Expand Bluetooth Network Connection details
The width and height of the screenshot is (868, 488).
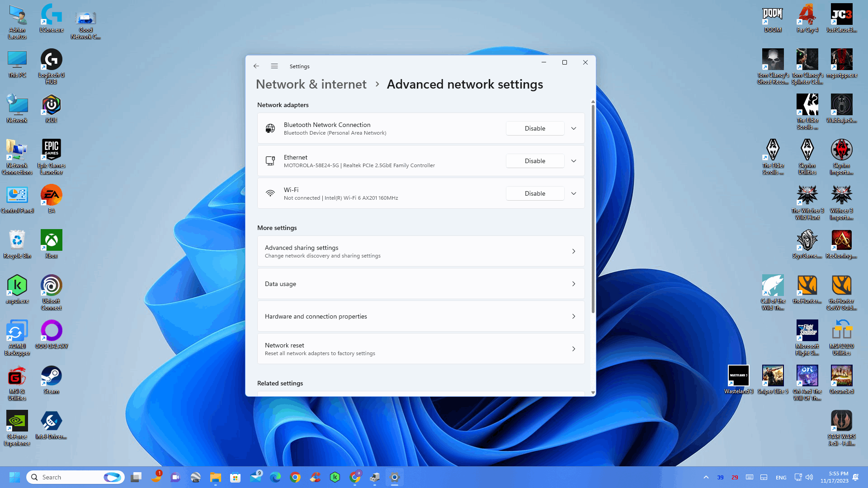point(574,128)
